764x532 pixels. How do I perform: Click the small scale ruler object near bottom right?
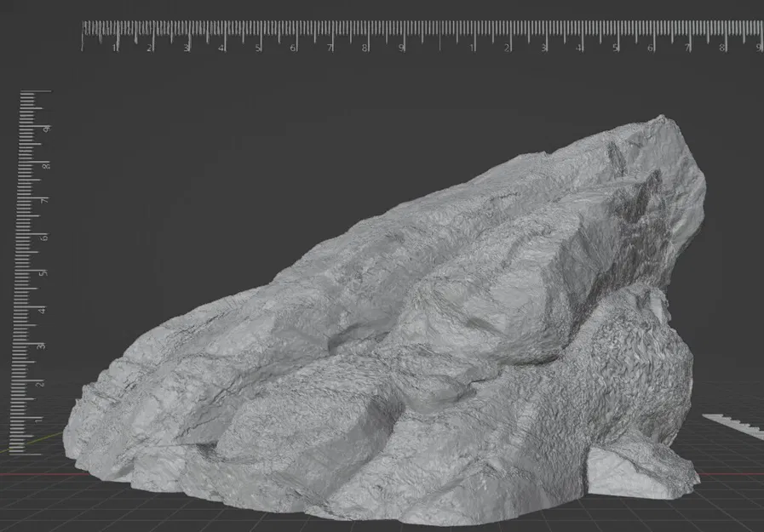[732, 421]
